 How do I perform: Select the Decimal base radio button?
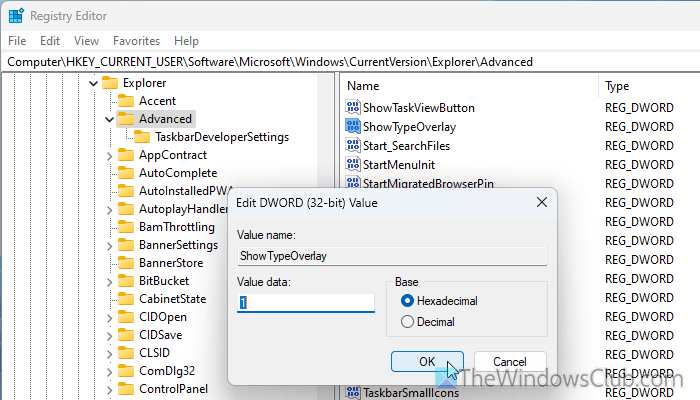[407, 321]
